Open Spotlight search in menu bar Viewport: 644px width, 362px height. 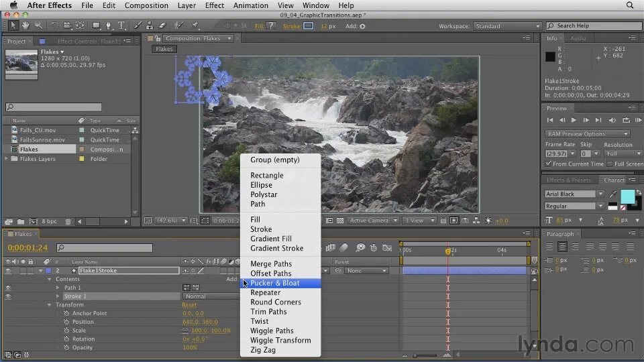tap(630, 5)
